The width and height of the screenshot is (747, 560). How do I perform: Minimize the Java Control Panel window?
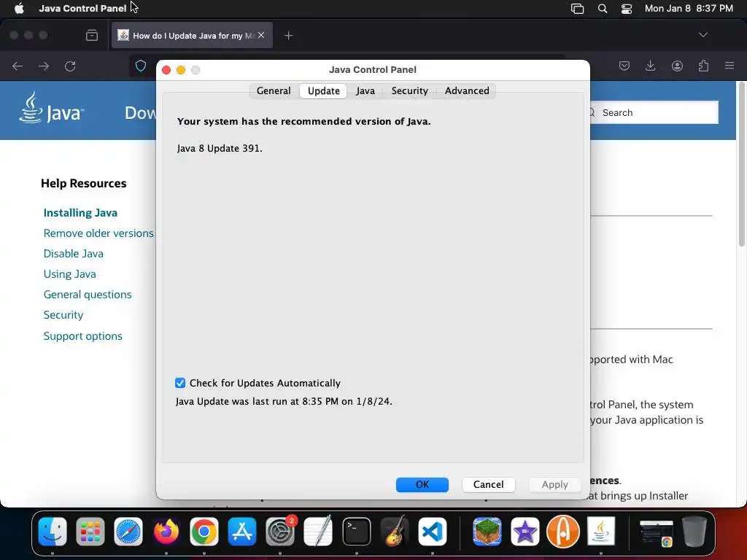(181, 70)
